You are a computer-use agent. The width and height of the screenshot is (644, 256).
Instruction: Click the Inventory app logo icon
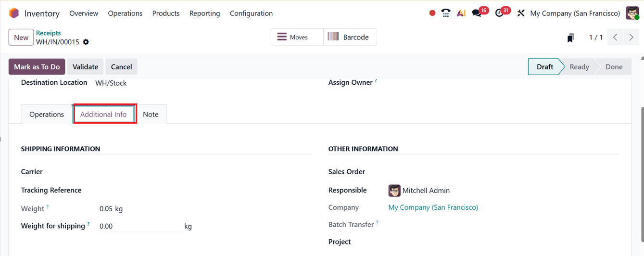coord(14,13)
